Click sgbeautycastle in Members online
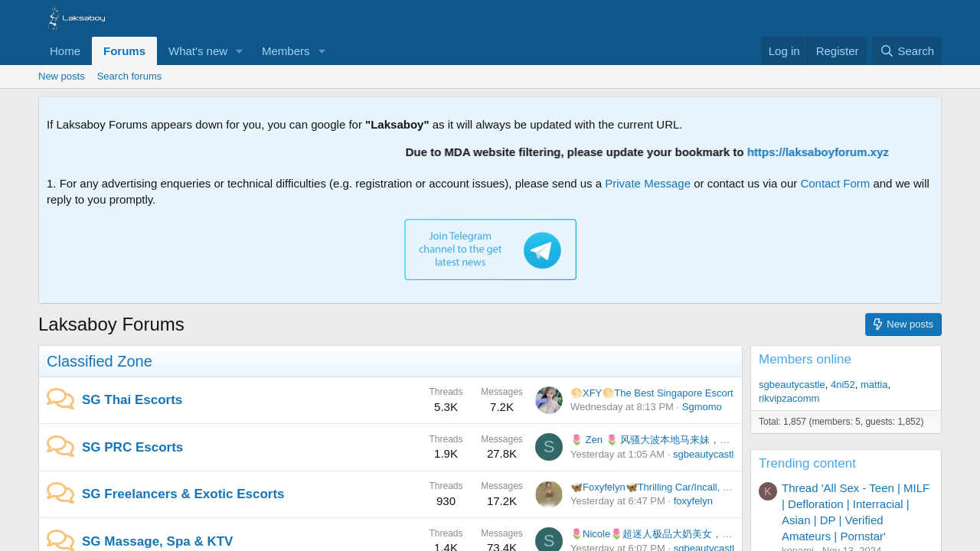The width and height of the screenshot is (980, 551). pyautogui.click(x=792, y=385)
